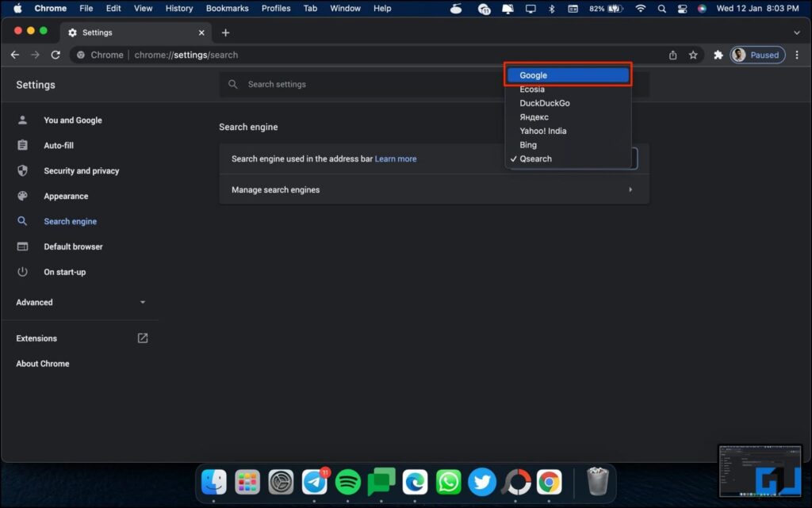
Task: Open the Bluetooth menu bar icon
Action: [552, 8]
